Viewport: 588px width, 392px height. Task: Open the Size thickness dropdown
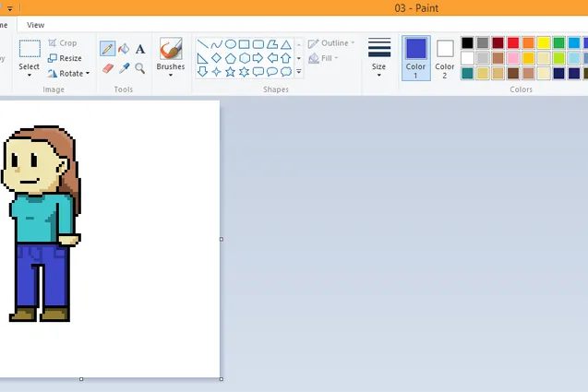(x=378, y=58)
